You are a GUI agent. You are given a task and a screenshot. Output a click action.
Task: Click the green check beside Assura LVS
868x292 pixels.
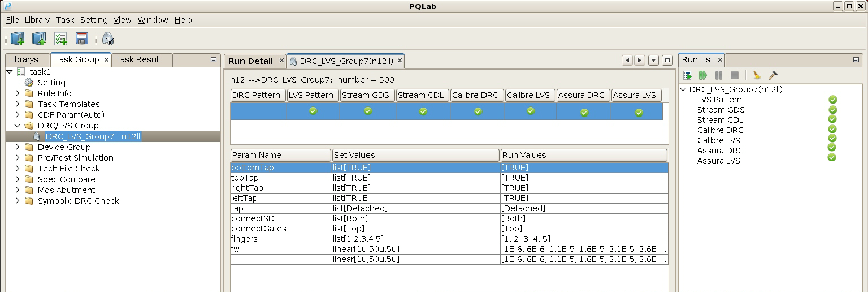832,157
